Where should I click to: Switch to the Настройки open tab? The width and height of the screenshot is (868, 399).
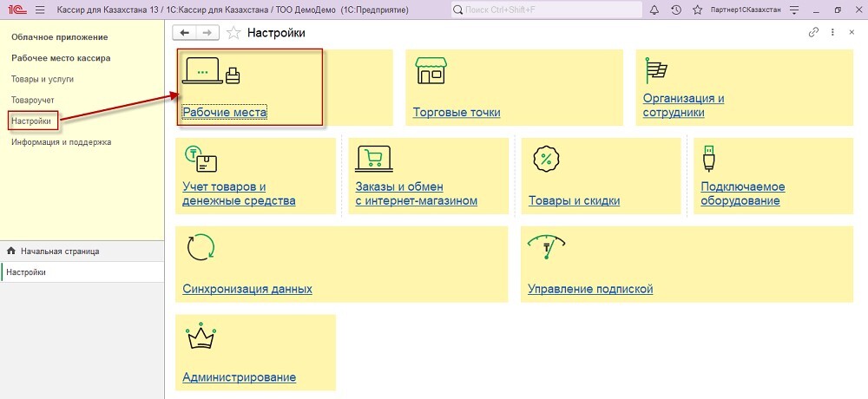point(82,272)
